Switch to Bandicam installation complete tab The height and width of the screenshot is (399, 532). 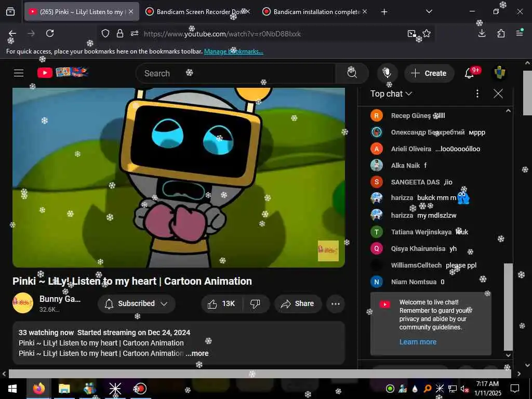(x=316, y=12)
